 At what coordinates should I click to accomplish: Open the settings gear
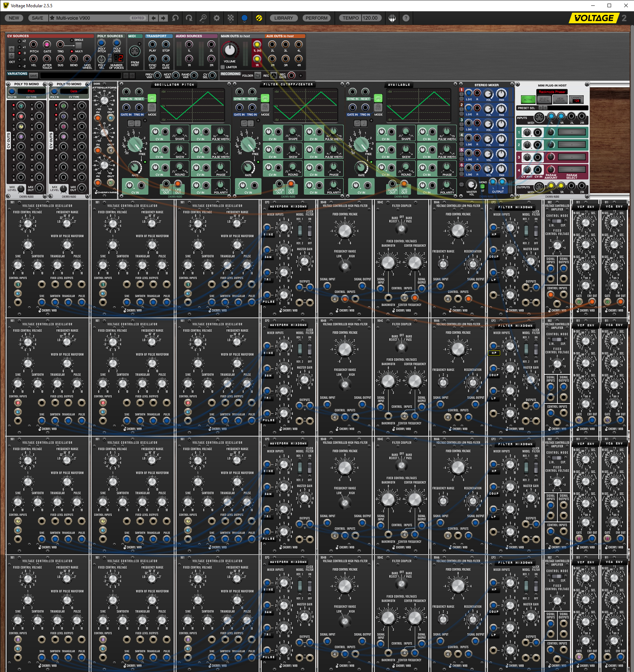tap(217, 18)
